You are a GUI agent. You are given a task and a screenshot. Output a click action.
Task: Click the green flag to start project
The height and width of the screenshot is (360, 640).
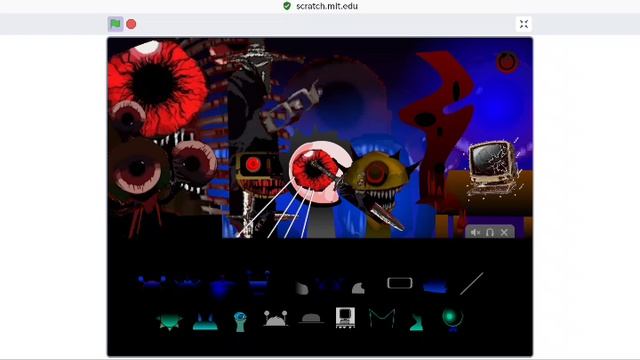pos(116,24)
